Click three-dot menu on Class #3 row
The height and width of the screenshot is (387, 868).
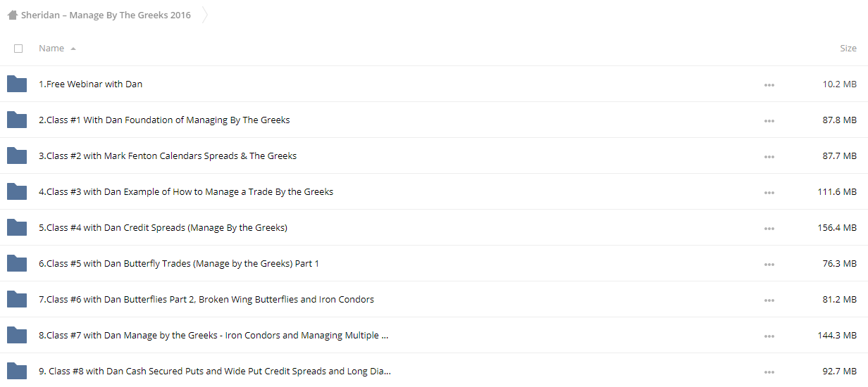point(769,193)
